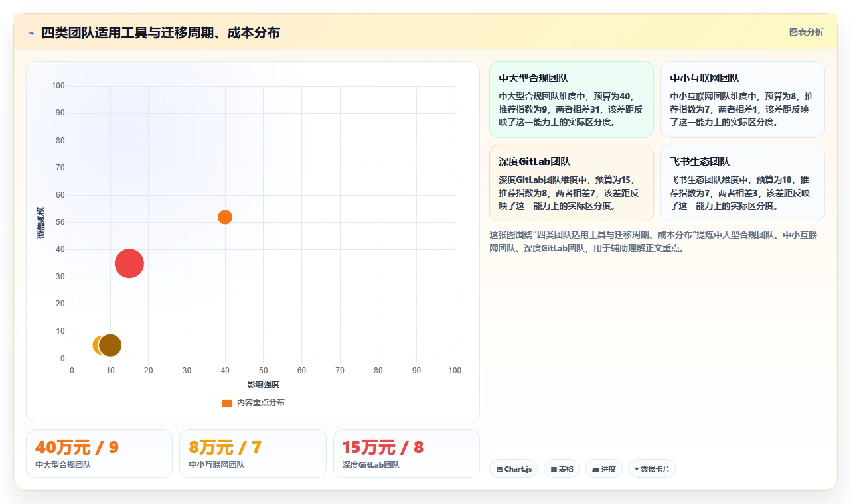Click the icon inside the 表格 tag
This screenshot has height=504, width=851.
(x=554, y=469)
